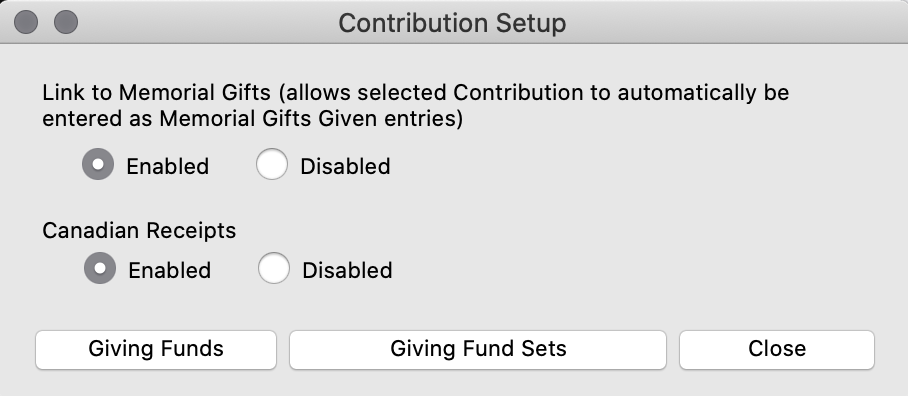Click the Enabled label under Canadian Receipts
This screenshot has width=908, height=396.
click(170, 270)
